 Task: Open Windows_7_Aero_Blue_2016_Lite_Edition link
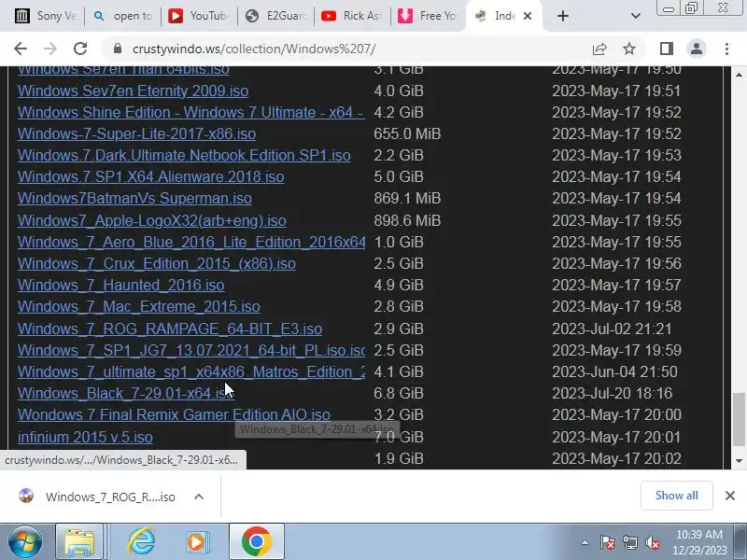click(x=191, y=242)
